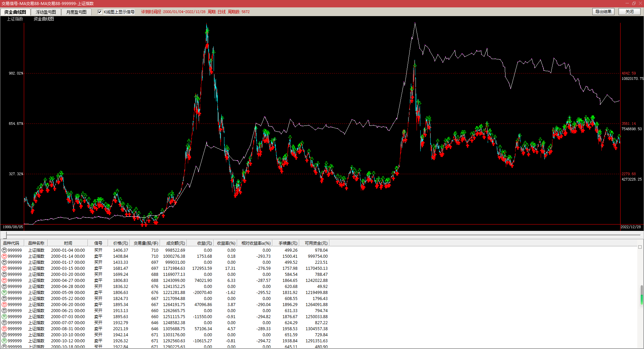The width and height of the screenshot is (644, 349).
Task: Minimize the MA交易88 signal window
Action: click(x=627, y=3)
